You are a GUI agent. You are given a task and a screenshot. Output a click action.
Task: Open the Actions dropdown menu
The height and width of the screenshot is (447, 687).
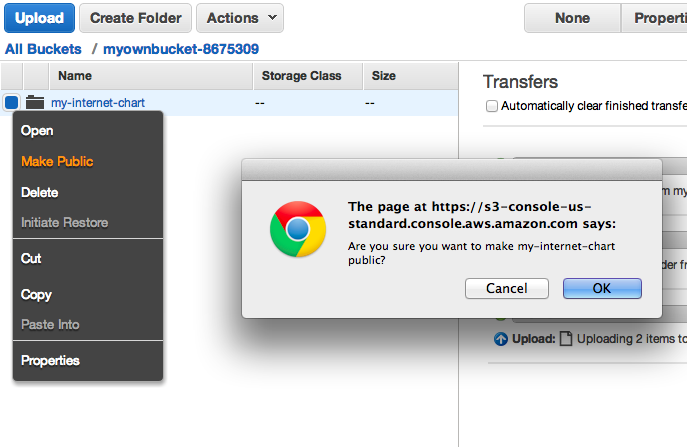tap(240, 18)
